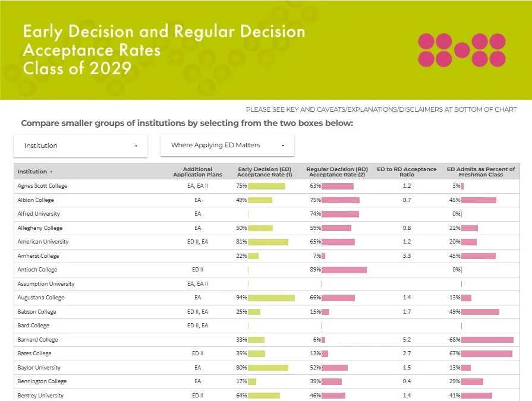The image size is (532, 401).
Task: Click American University's 81% ED bar
Action: point(268,242)
